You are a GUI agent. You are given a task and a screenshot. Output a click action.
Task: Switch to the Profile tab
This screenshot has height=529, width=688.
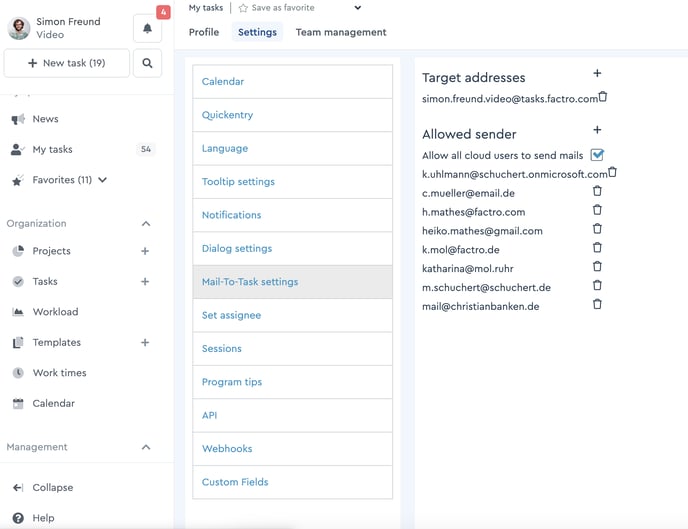click(x=204, y=32)
